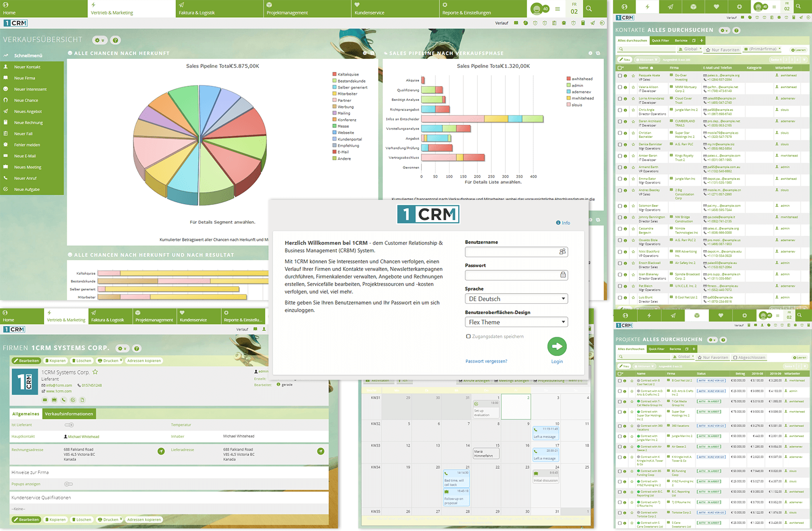Open select-all checkbox dropdown in Kontakte table header
812x531 pixels.
click(x=621, y=67)
